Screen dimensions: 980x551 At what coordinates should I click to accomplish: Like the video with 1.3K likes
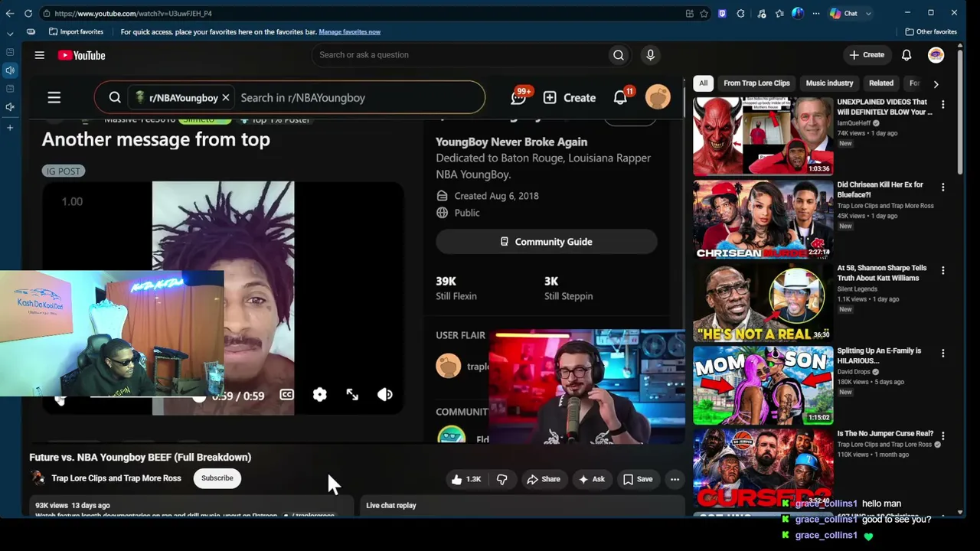466,479
